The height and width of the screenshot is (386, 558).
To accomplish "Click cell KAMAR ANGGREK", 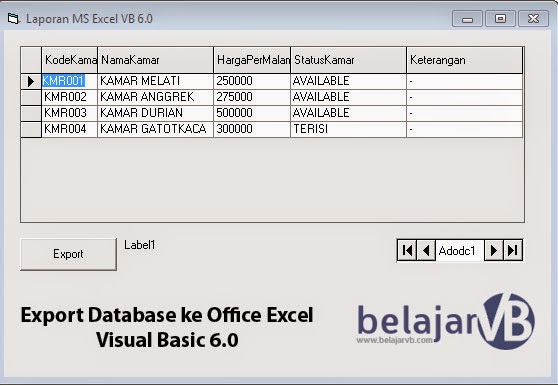I will click(156, 97).
